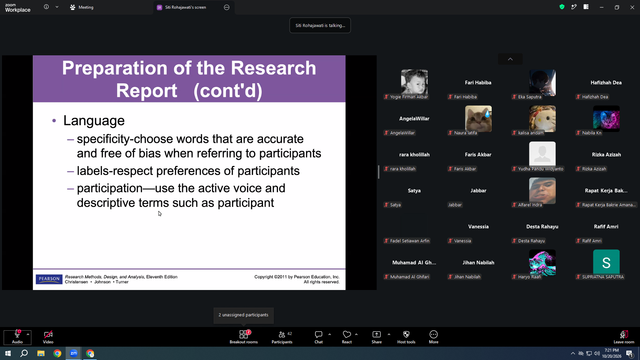Select Muhamad Al Gh... participant tile

tap(414, 262)
